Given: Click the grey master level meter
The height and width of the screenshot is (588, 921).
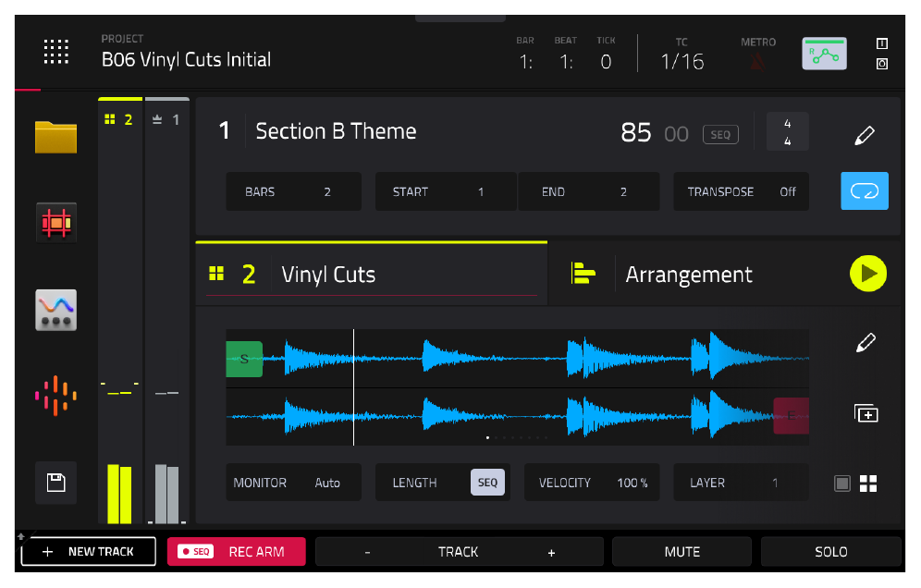Looking at the screenshot, I should click(167, 494).
